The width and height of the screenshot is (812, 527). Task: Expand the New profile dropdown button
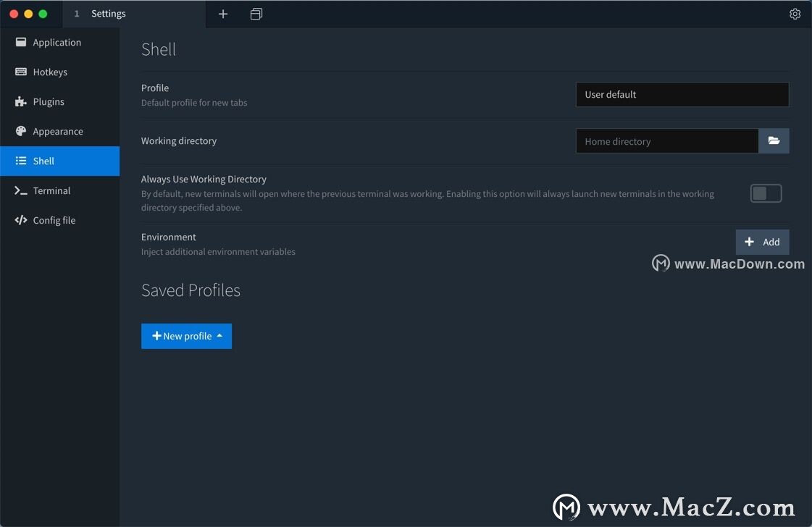point(186,336)
